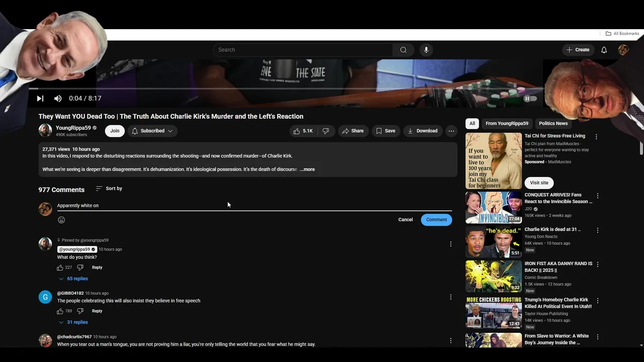Open he's dead video thumbnail
Viewport: 644px width, 362px height.
pyautogui.click(x=494, y=242)
